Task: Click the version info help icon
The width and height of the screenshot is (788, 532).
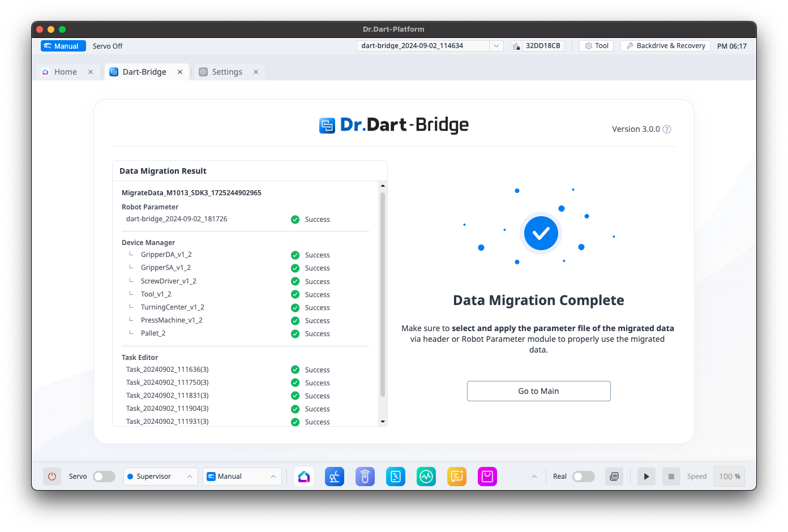Action: tap(667, 129)
